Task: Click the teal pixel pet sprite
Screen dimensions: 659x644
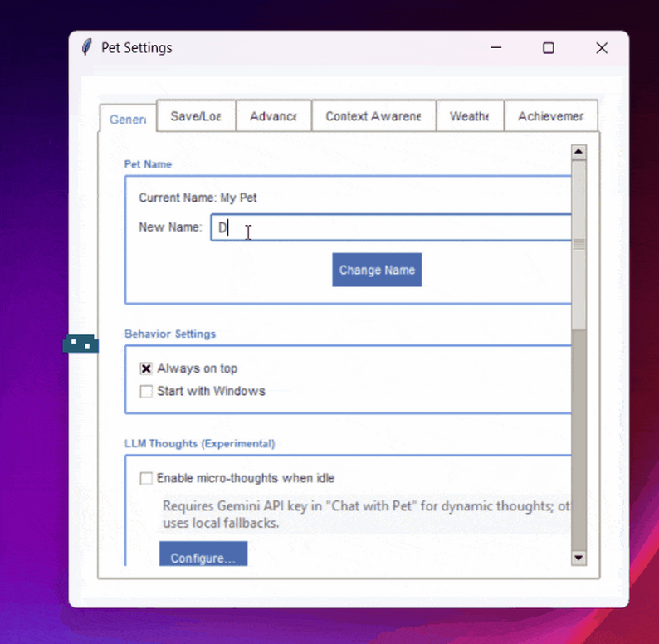Action: 81,344
